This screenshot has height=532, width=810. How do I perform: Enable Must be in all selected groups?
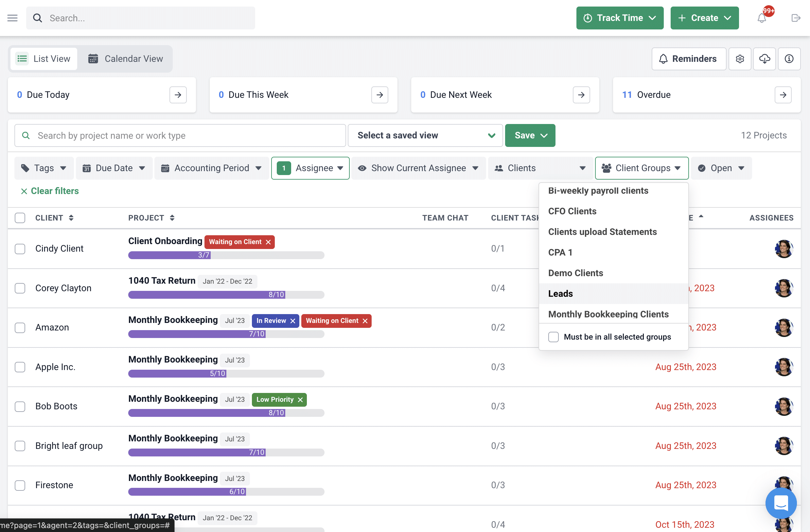point(554,337)
